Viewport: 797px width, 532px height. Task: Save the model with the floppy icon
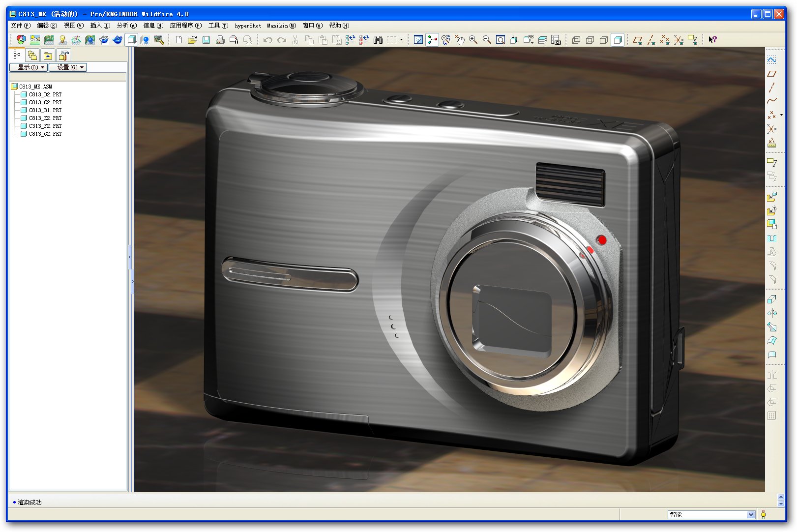207,40
